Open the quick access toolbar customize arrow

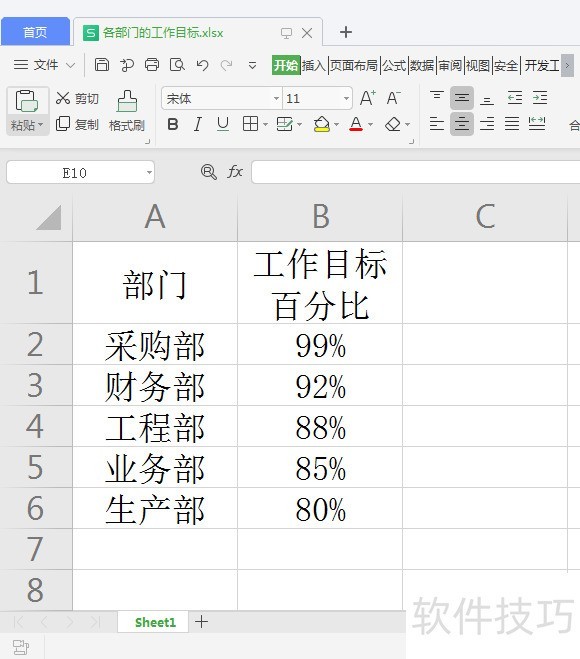tap(252, 65)
